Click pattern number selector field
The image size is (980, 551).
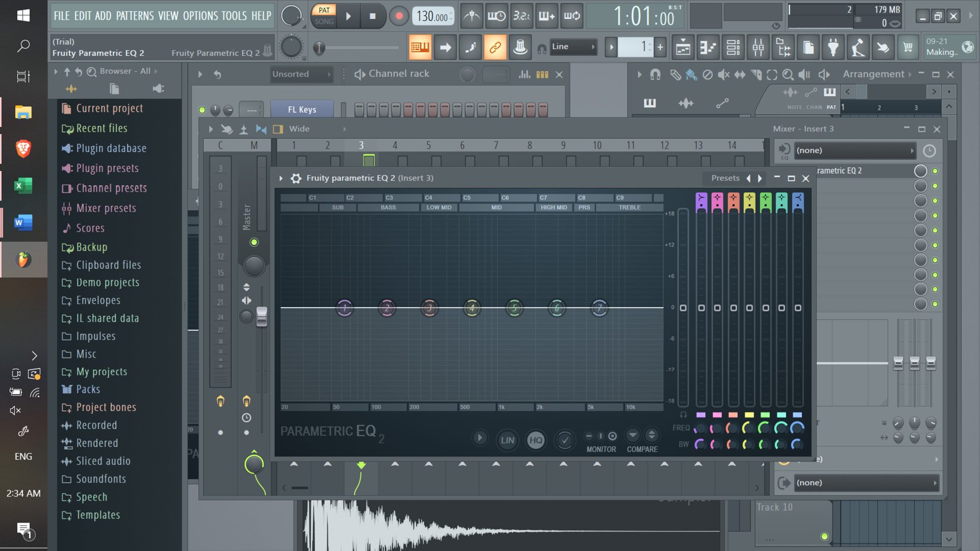(636, 47)
